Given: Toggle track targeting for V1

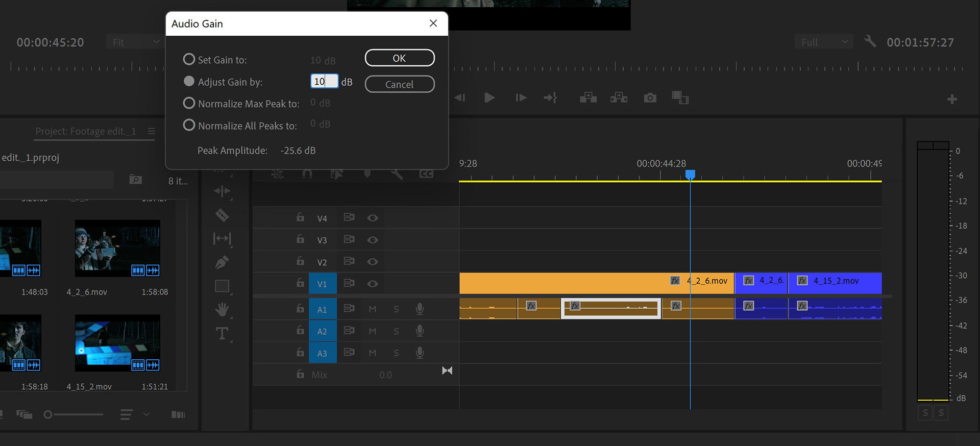Looking at the screenshot, I should click(323, 284).
